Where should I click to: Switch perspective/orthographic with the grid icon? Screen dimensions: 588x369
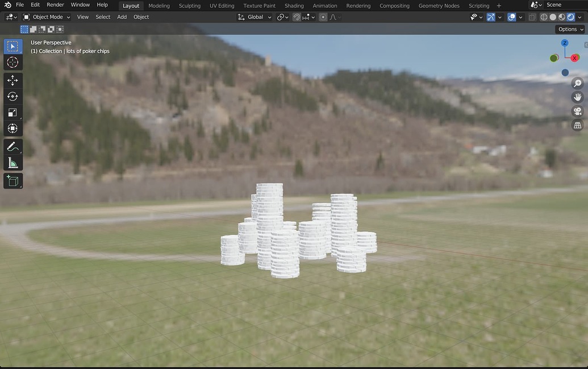click(x=578, y=125)
